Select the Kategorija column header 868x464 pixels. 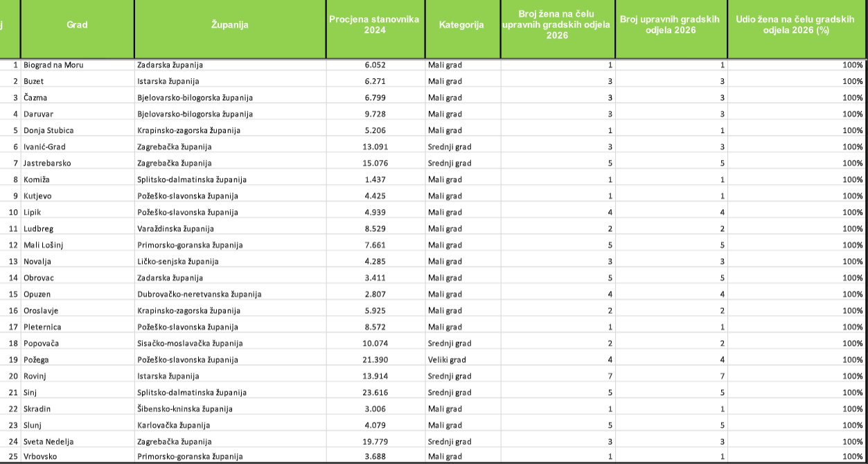(x=461, y=26)
